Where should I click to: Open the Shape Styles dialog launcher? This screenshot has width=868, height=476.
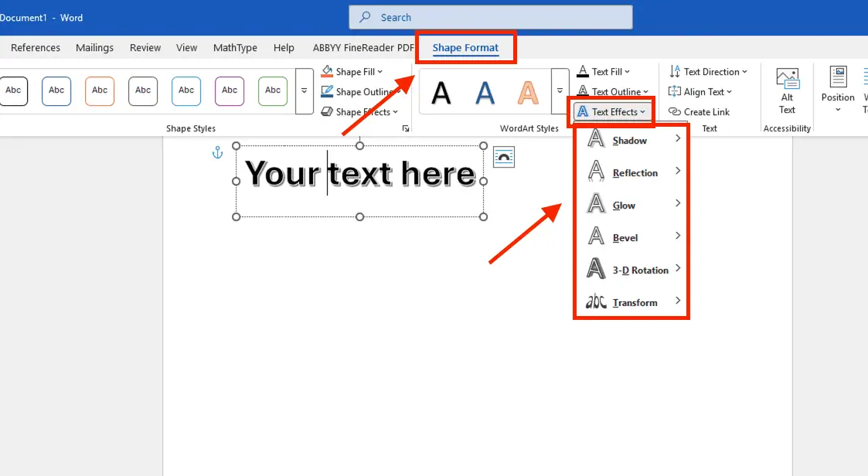(x=406, y=127)
